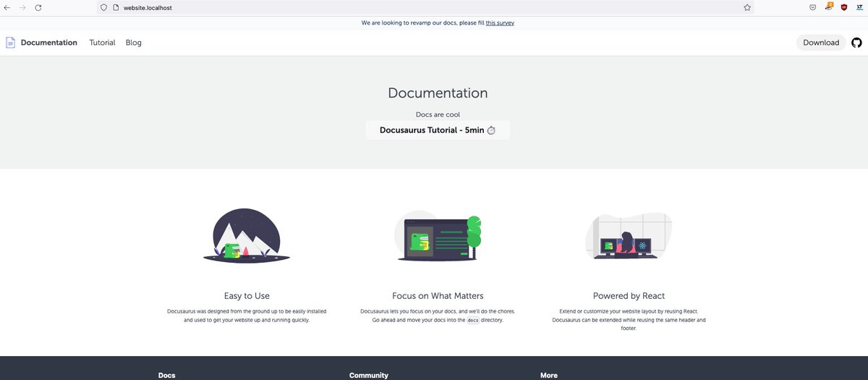
Task: Click the Download button
Action: (x=821, y=43)
